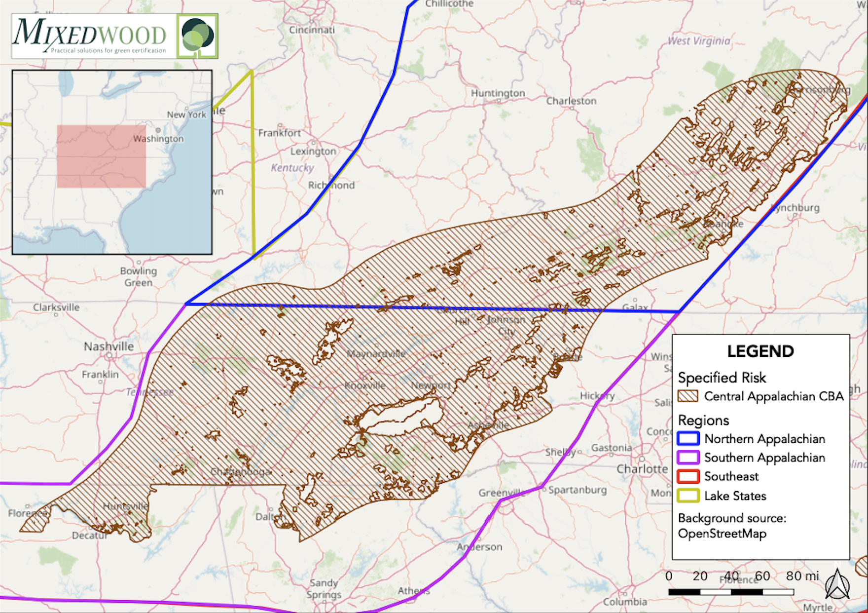Click the Decatur city label
Image resolution: width=868 pixels, height=613 pixels.
89,536
